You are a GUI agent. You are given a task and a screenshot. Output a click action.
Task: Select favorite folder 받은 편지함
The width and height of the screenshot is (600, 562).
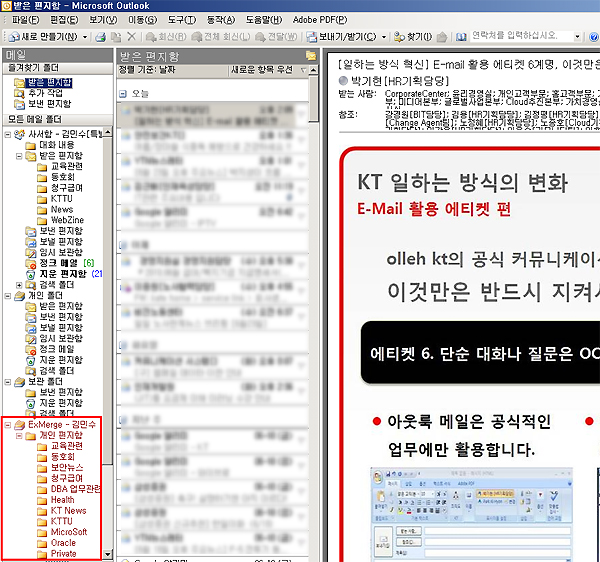[49, 82]
